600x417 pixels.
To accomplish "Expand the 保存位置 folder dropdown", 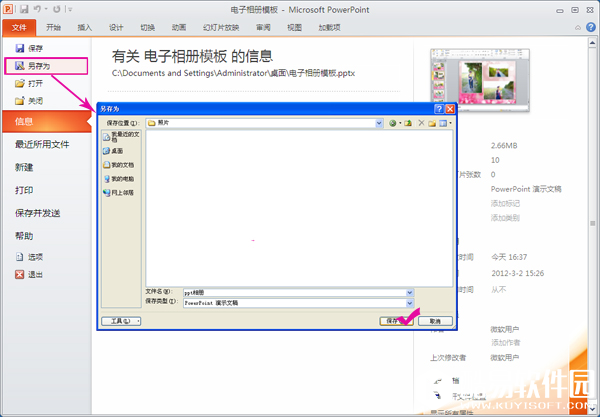I will 380,123.
